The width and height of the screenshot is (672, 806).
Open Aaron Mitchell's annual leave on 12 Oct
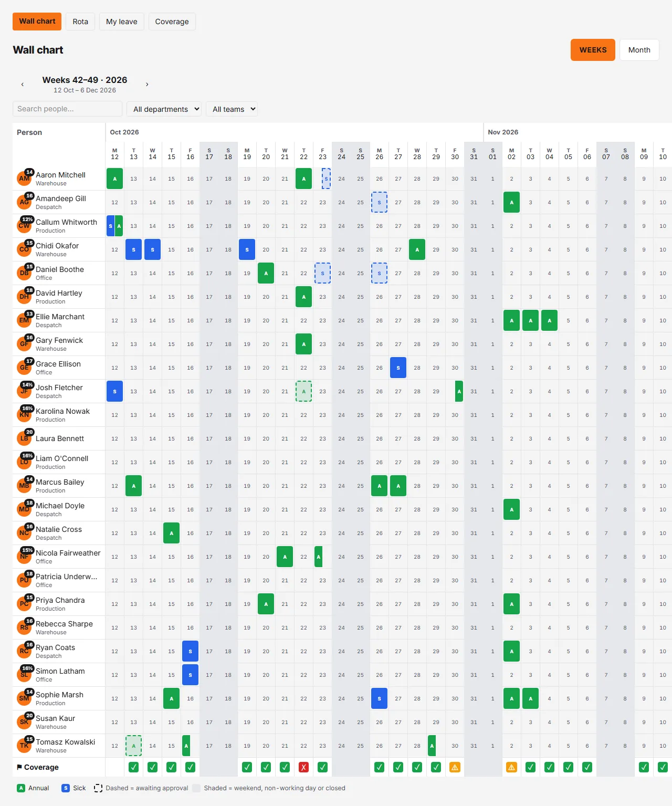click(114, 179)
